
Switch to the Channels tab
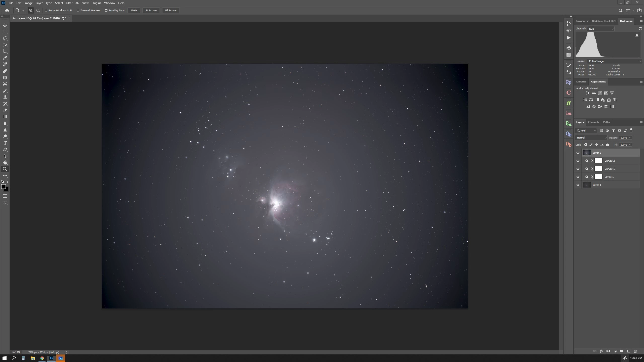coord(593,122)
